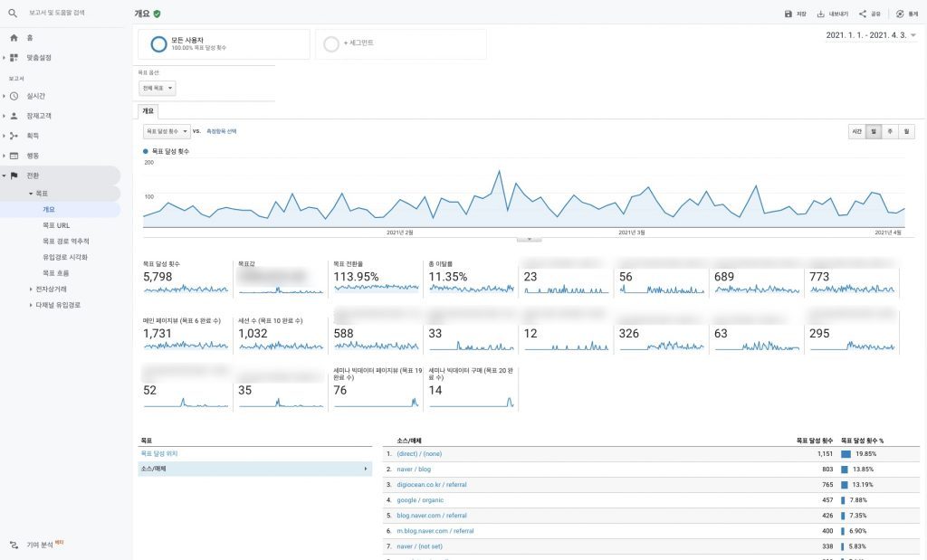
Task: Click Goal Completions chart legend dot
Action: click(146, 151)
